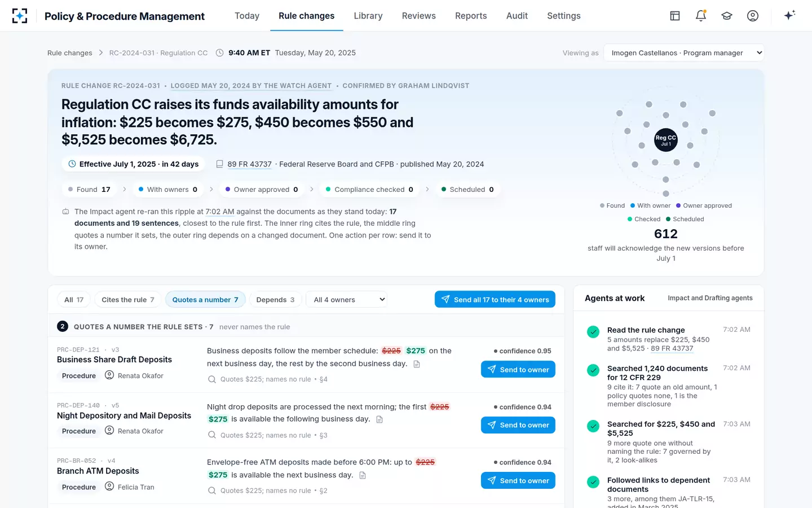Toggle the Depends 3 filter chip
Viewport: 812px width, 508px height.
point(275,300)
